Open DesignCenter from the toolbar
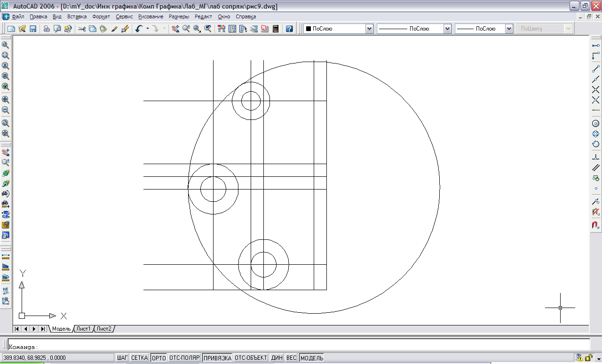 click(232, 29)
